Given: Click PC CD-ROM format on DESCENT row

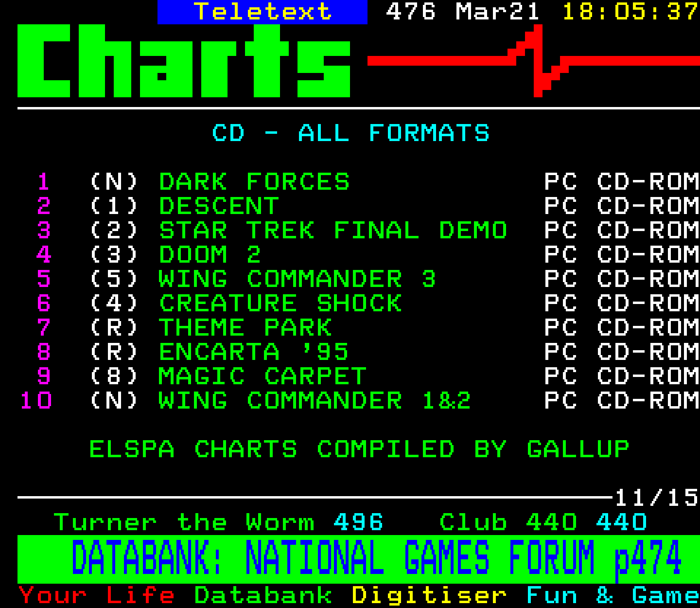Looking at the screenshot, I should 622,206.
